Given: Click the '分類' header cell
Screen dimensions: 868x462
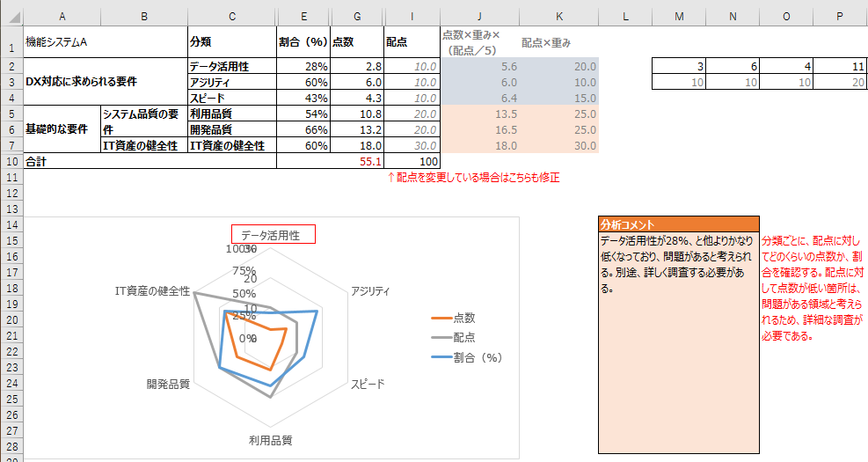Looking at the screenshot, I should pyautogui.click(x=232, y=41).
